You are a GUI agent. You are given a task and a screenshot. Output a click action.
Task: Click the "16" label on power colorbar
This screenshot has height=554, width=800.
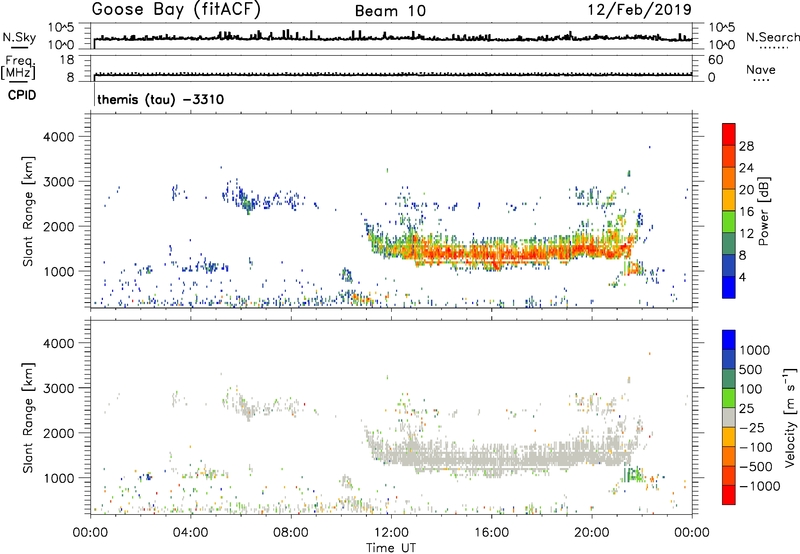tap(746, 212)
